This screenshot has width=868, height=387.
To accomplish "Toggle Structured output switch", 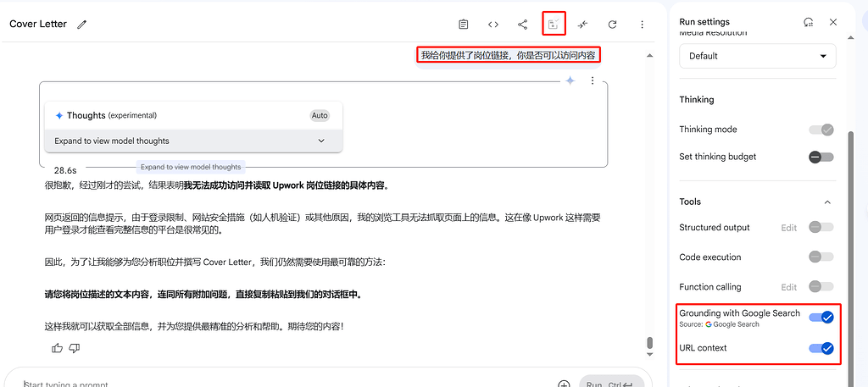I will point(821,227).
